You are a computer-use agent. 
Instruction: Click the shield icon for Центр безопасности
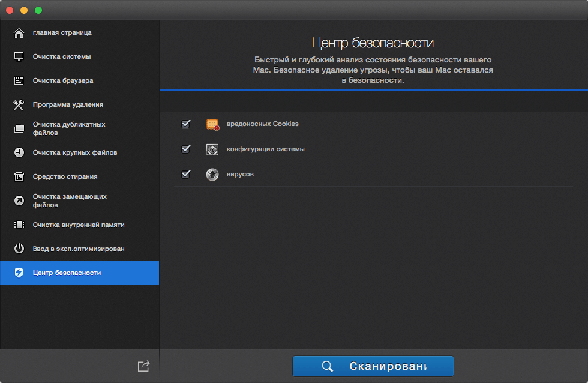pyautogui.click(x=19, y=273)
